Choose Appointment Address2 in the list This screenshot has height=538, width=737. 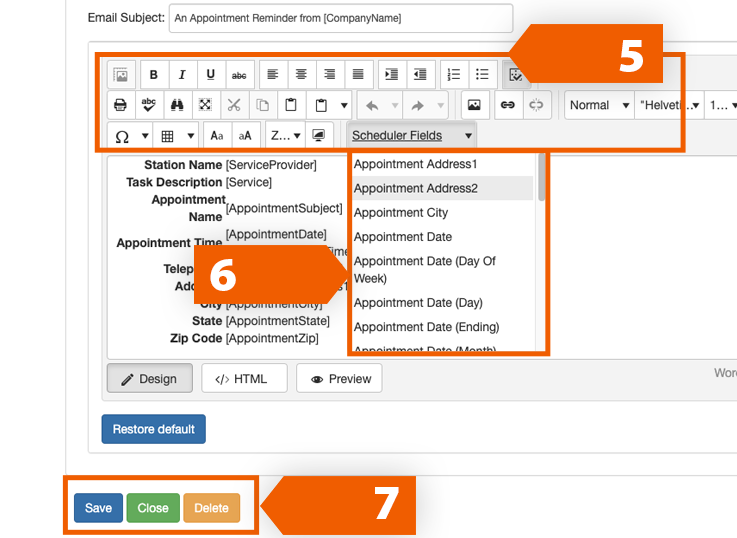coord(416,188)
